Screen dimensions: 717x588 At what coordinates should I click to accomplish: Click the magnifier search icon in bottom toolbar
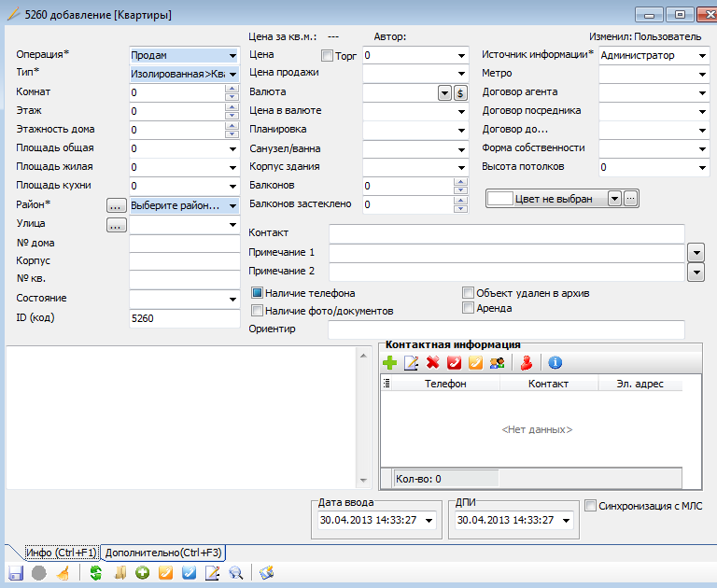point(235,573)
